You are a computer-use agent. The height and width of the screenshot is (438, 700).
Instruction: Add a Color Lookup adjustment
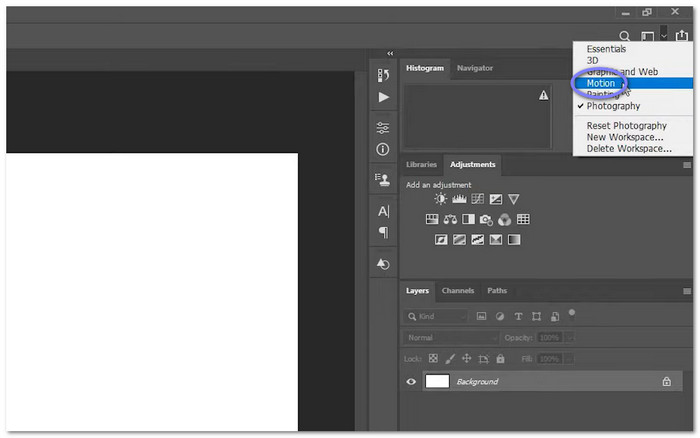click(523, 219)
